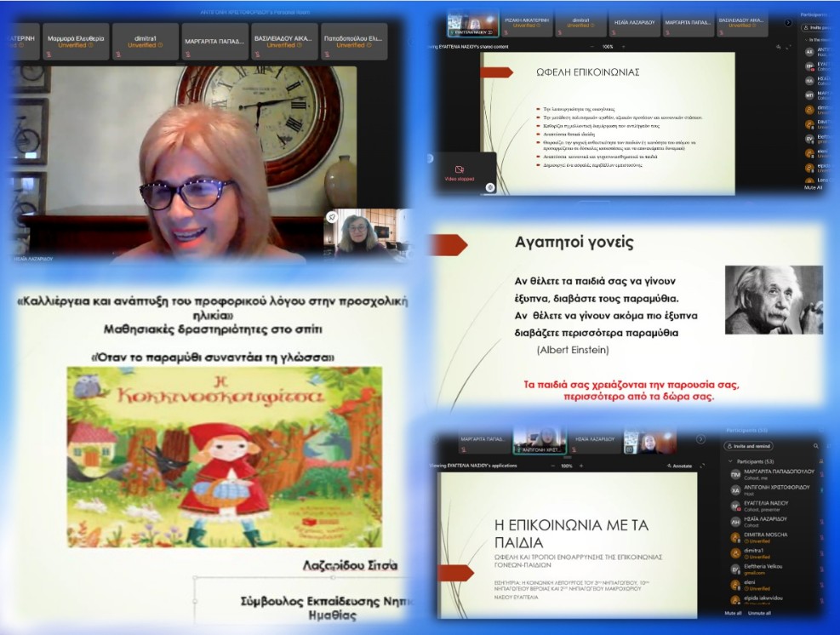The width and height of the screenshot is (840, 635).
Task: Select ΡΙΖΑΚΗ ΑΙΚΑΤΕΡΙΝΗ tile in top-right window
Action: [x=527, y=25]
